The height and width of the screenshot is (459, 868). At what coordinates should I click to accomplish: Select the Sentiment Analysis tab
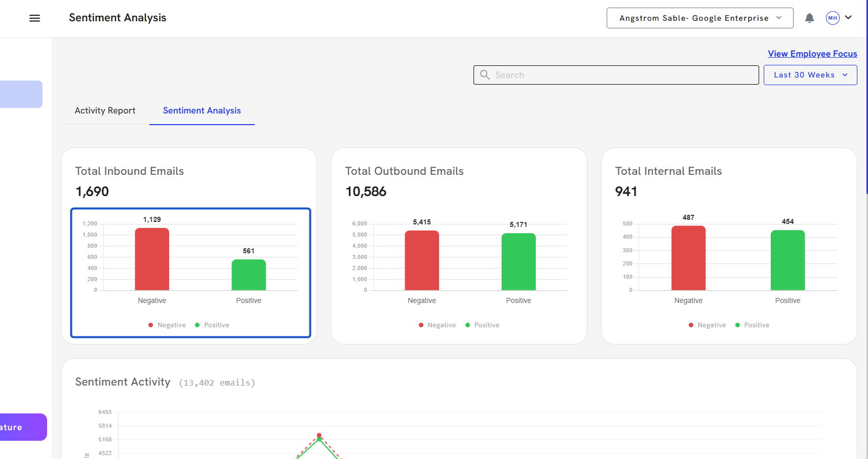pos(202,110)
